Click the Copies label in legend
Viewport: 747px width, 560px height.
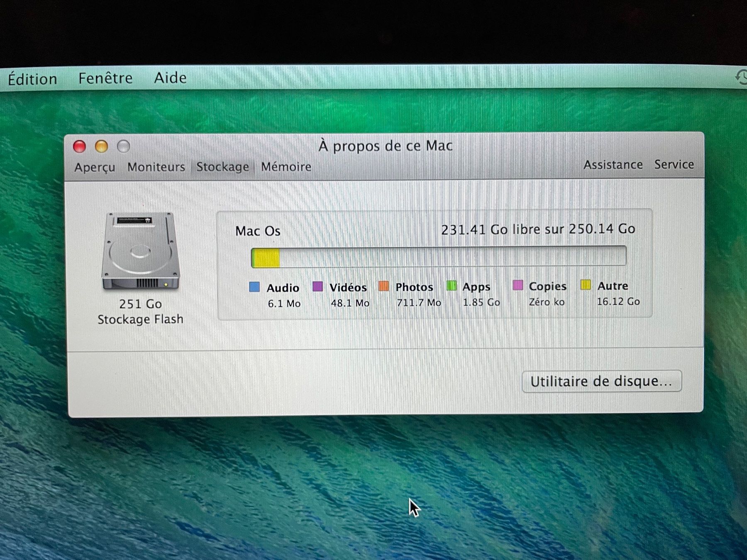[x=548, y=286]
